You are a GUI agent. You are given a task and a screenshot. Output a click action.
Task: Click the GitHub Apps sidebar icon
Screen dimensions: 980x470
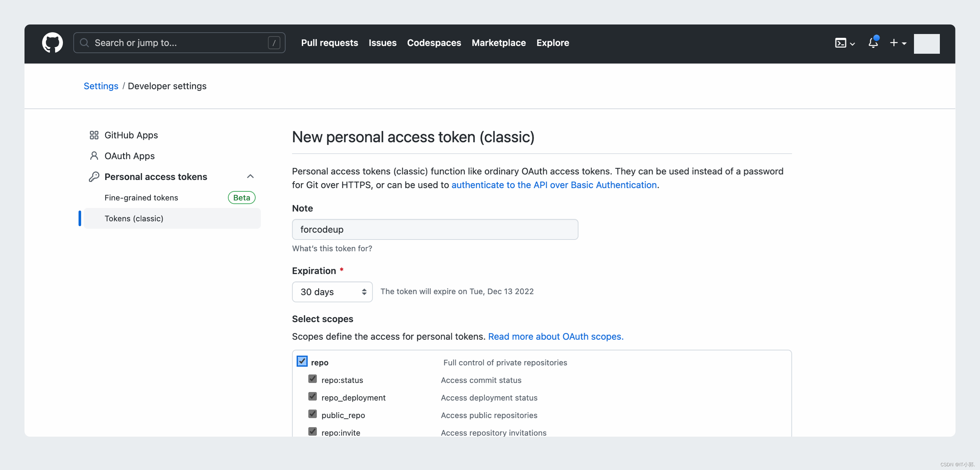94,135
